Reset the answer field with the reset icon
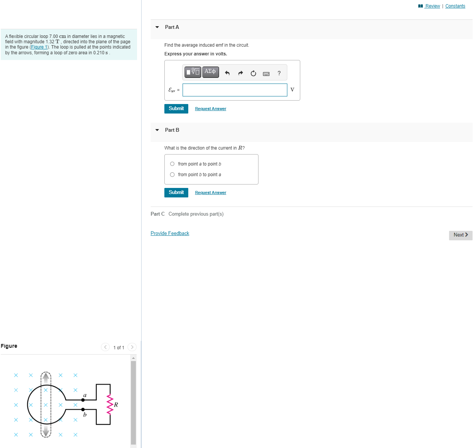The image size is (476, 448). pos(253,73)
